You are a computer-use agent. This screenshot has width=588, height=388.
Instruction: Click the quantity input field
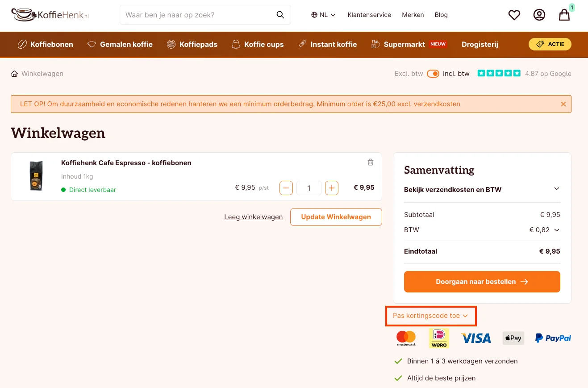[309, 188]
